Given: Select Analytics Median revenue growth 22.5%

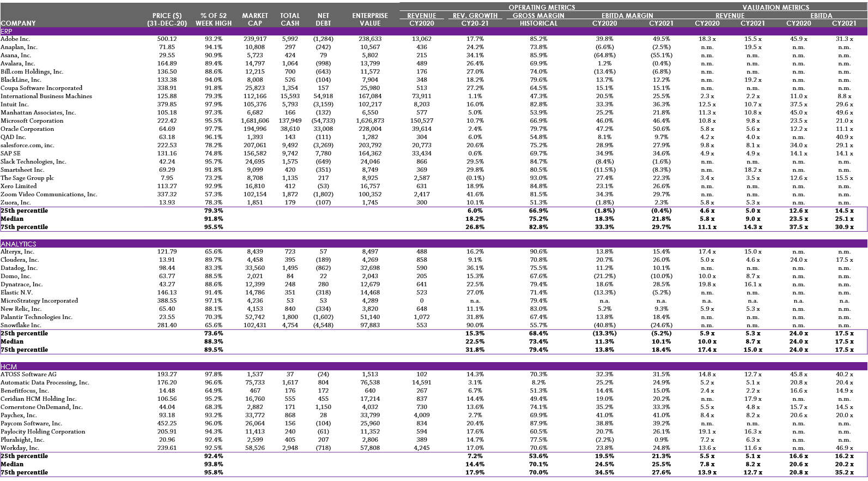Looking at the screenshot, I should coord(475,342).
